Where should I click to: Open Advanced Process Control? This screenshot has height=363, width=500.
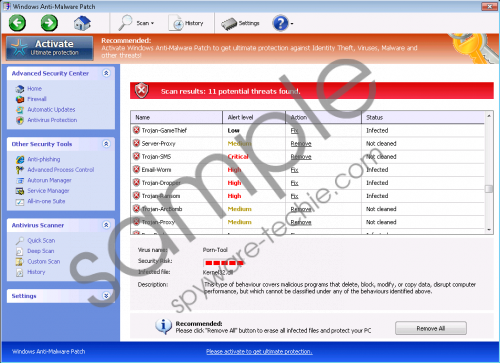coord(61,170)
